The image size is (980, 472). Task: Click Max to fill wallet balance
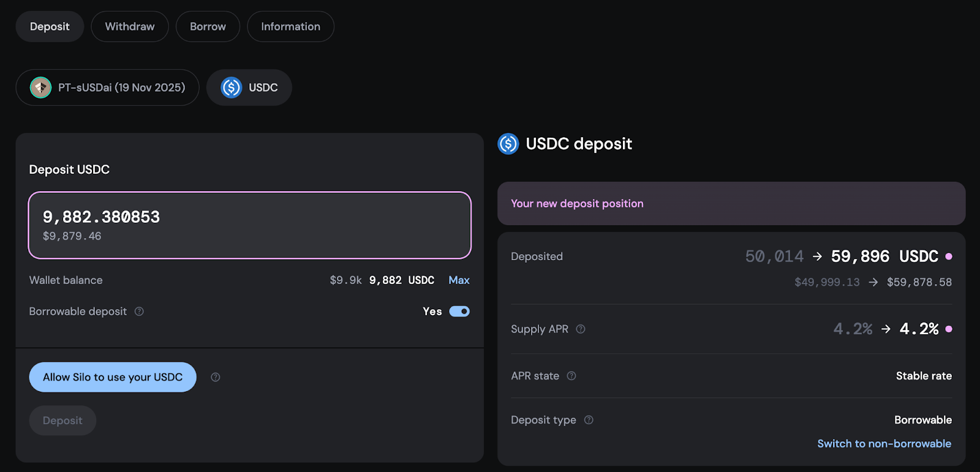[x=459, y=280]
